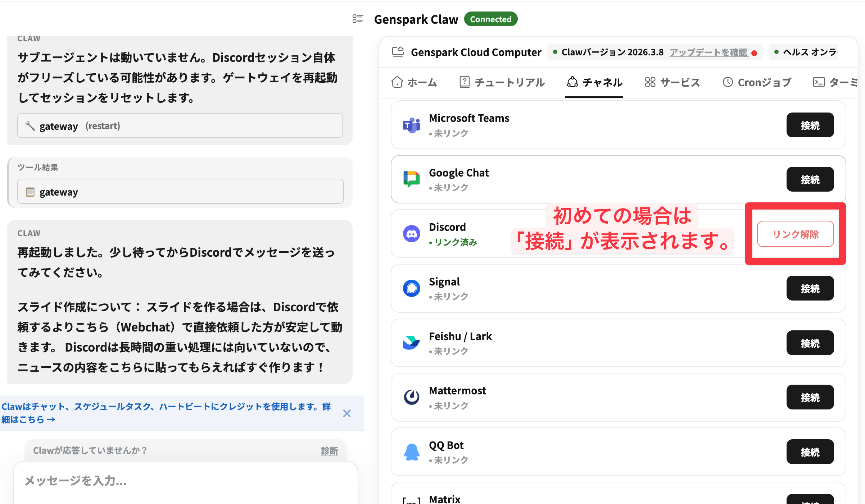Open the ホーム tab
The width and height of the screenshot is (865, 504).
pyautogui.click(x=414, y=82)
